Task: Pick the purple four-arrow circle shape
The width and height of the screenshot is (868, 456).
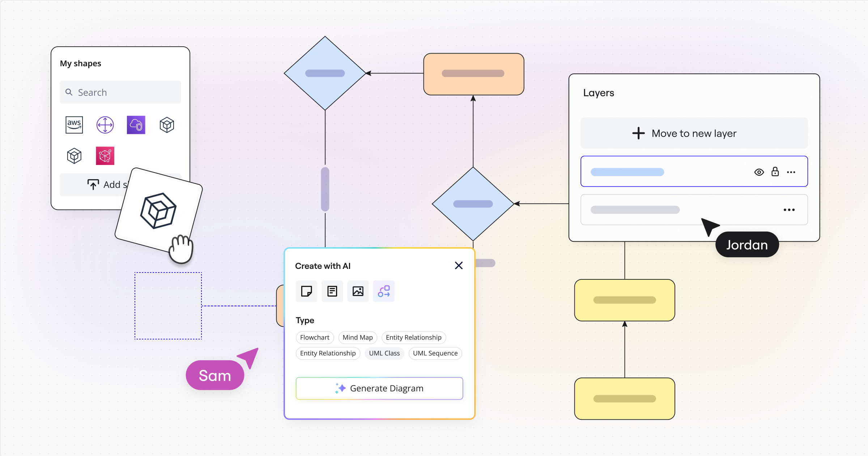Action: click(105, 125)
